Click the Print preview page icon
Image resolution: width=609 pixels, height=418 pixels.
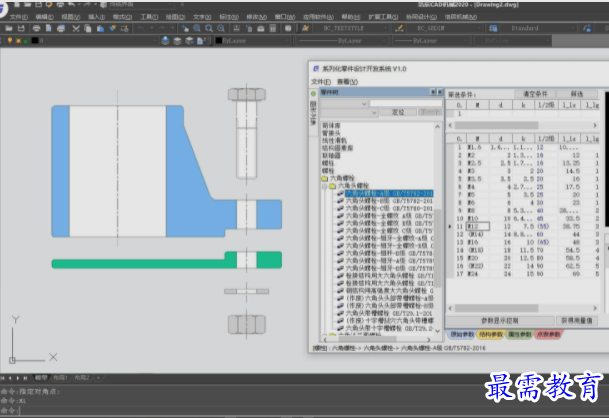(49, 28)
